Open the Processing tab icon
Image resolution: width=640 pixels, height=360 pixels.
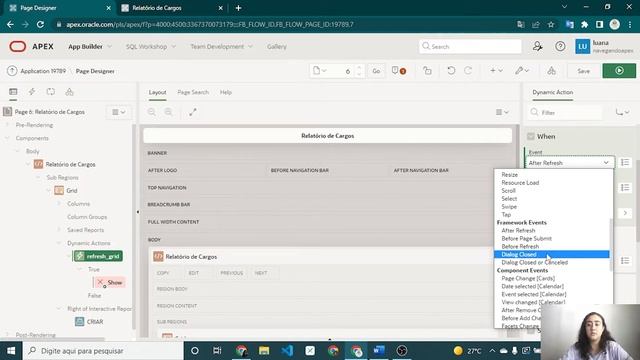[51, 92]
